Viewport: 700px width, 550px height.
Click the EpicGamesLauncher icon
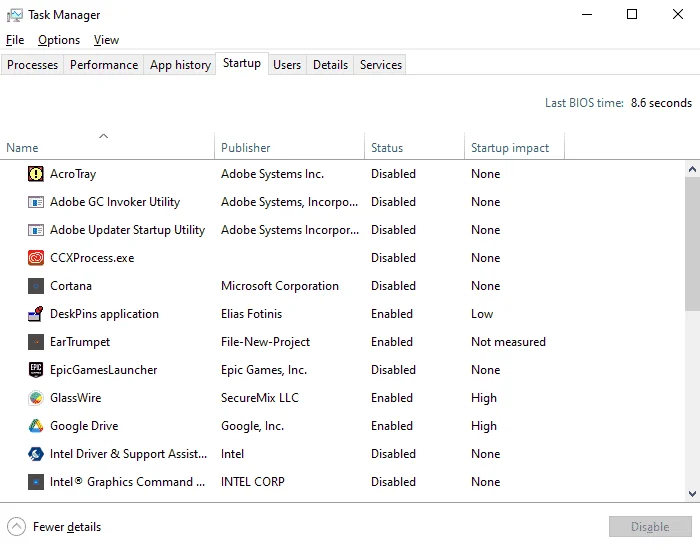pyautogui.click(x=36, y=370)
